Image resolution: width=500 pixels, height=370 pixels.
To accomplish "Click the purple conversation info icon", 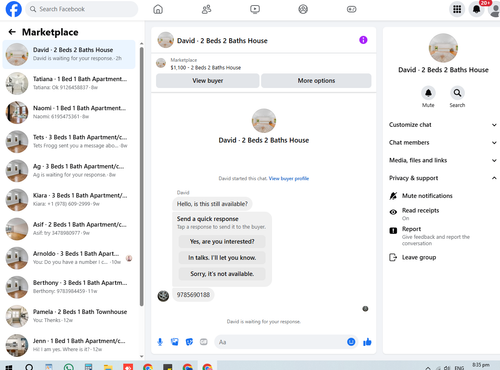I will pos(363,40).
